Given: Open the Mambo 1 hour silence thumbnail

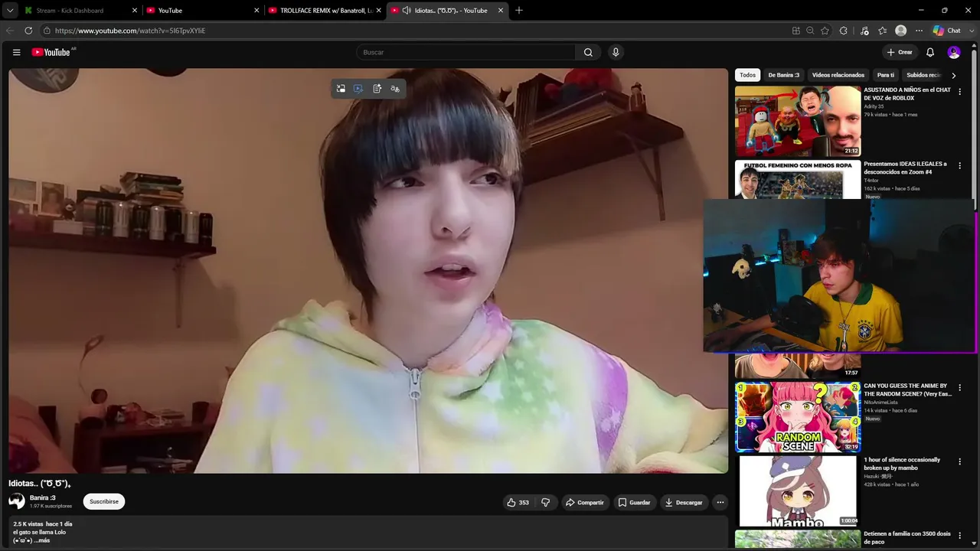Looking at the screenshot, I should tap(798, 491).
